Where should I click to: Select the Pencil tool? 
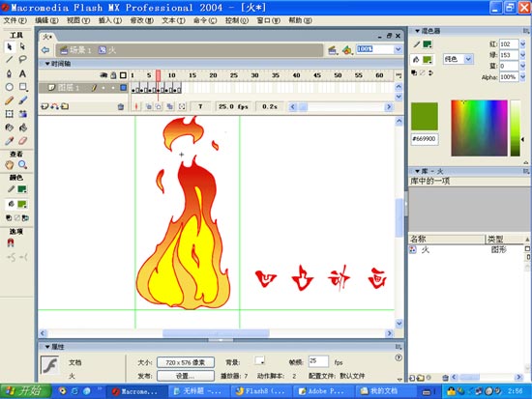(10, 100)
